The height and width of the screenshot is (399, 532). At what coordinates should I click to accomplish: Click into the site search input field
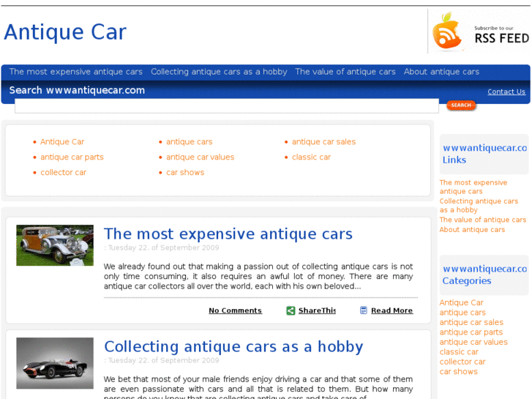point(227,106)
